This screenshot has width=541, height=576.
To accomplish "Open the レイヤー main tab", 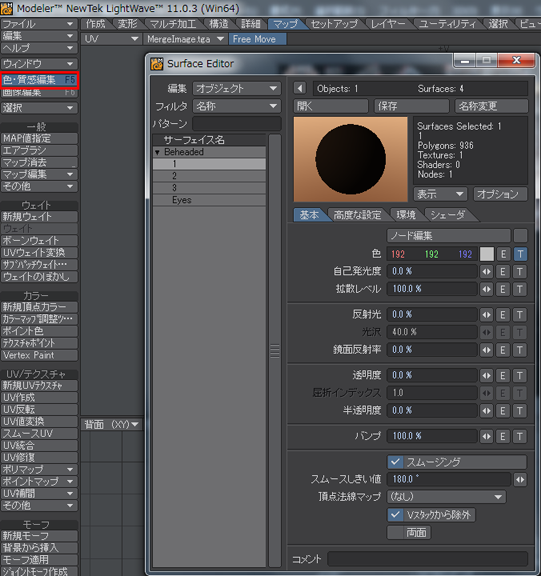I will tap(388, 24).
